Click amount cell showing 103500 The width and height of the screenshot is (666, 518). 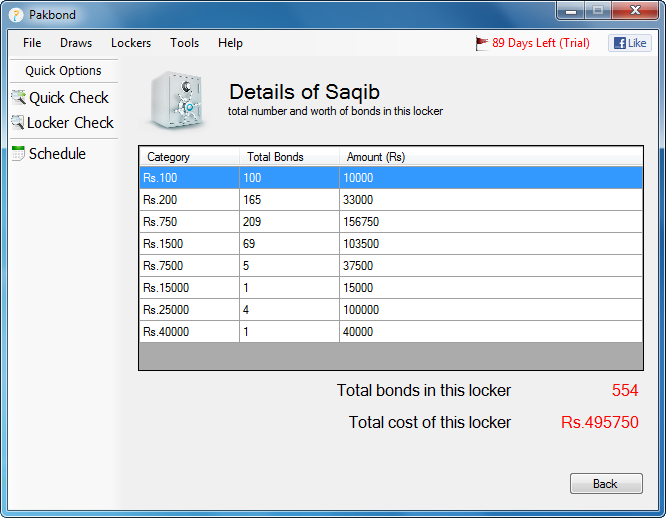click(x=491, y=244)
